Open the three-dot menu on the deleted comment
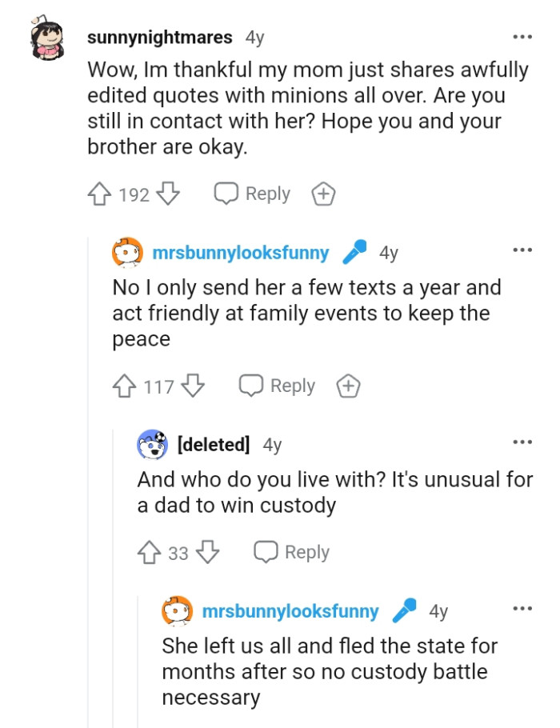 522,441
